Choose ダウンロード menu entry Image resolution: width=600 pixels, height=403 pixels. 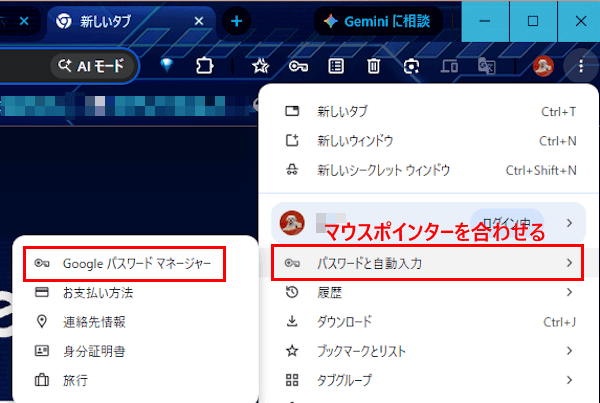(430, 322)
